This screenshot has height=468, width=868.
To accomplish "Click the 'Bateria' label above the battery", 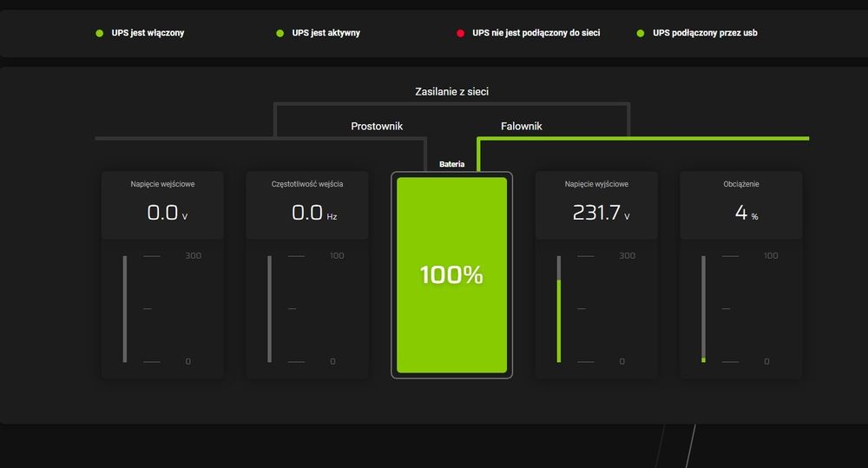I will pos(451,164).
